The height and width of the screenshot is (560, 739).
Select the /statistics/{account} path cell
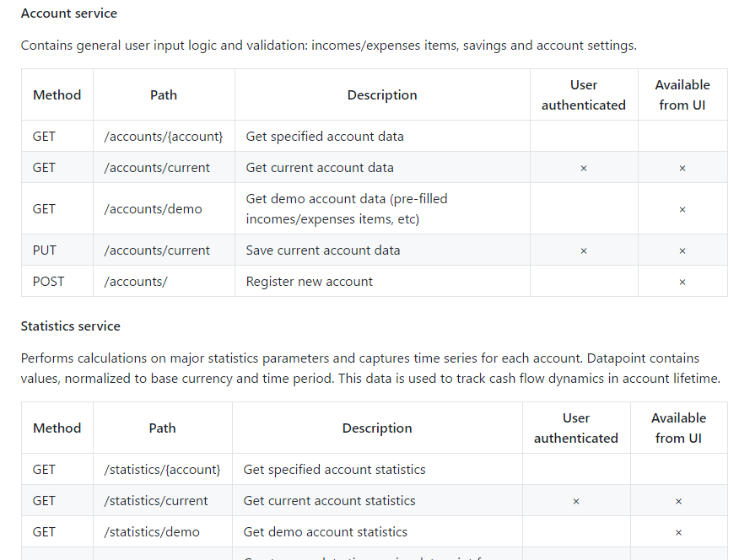click(x=163, y=469)
